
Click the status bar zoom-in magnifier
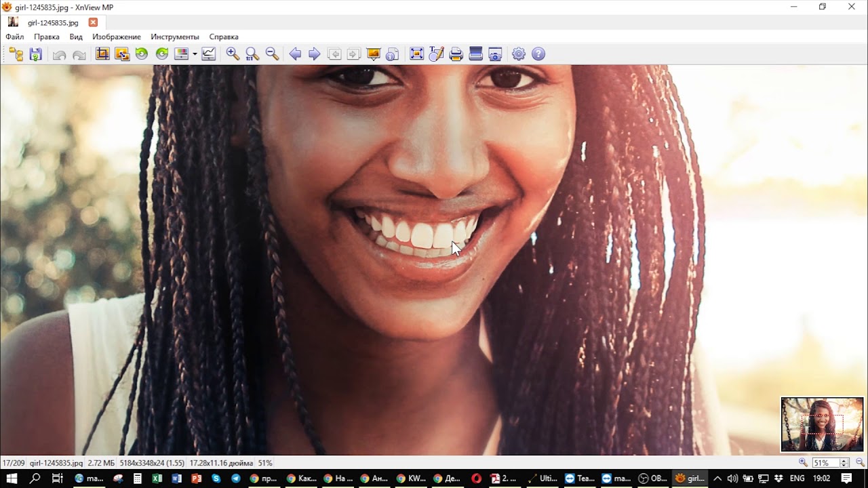[x=804, y=462]
